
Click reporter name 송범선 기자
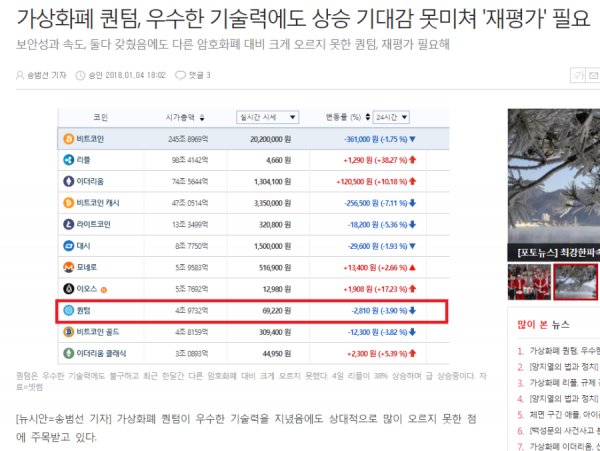(x=47, y=75)
